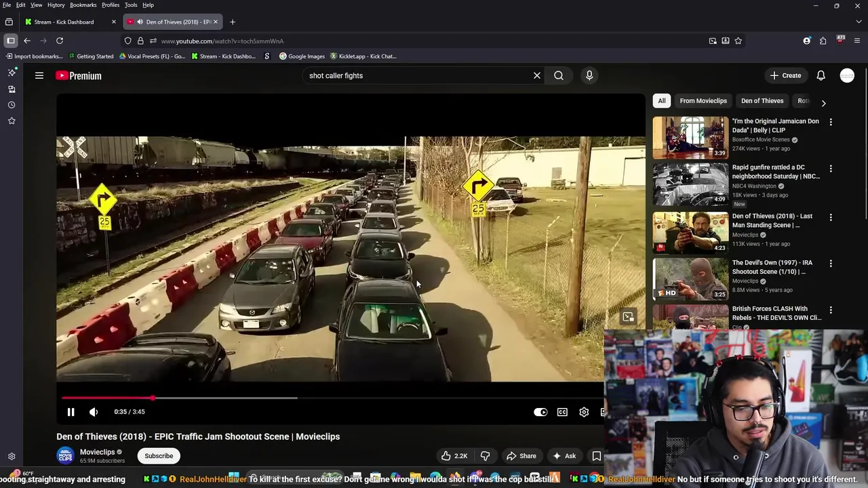The height and width of the screenshot is (488, 868).
Task: Open the Bookmarks menu
Action: [x=83, y=5]
